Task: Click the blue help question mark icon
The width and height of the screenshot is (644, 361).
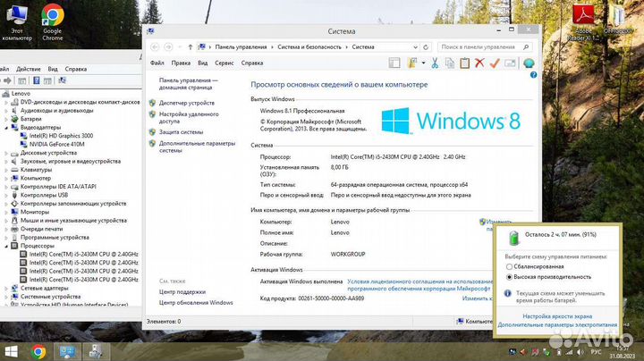Action: pyautogui.click(x=533, y=75)
